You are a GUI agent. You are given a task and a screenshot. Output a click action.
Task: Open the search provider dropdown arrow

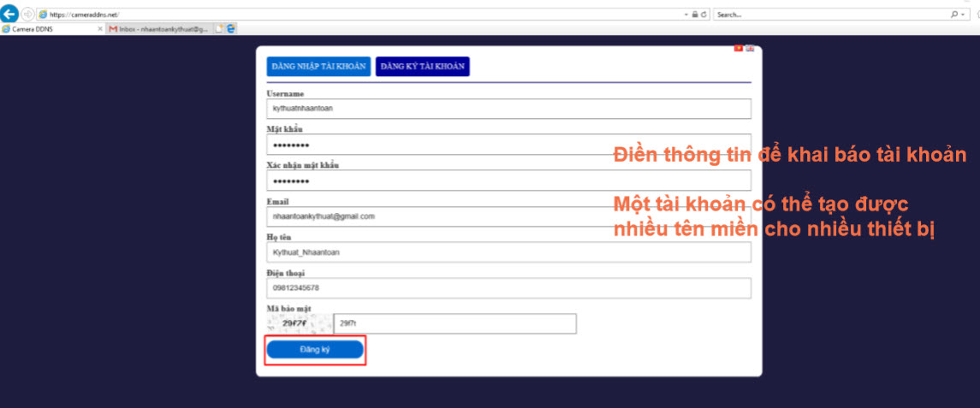962,15
